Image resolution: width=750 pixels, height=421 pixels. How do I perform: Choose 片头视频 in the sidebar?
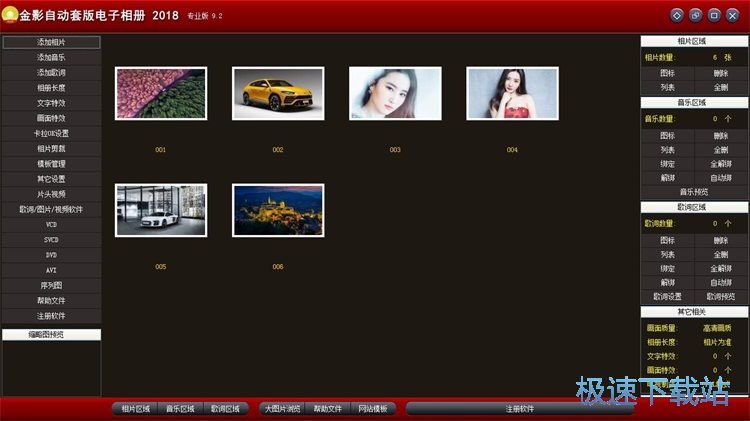[51, 194]
